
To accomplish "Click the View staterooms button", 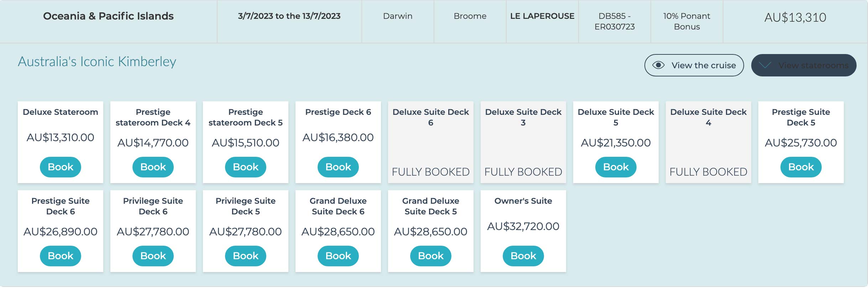I will tap(804, 65).
